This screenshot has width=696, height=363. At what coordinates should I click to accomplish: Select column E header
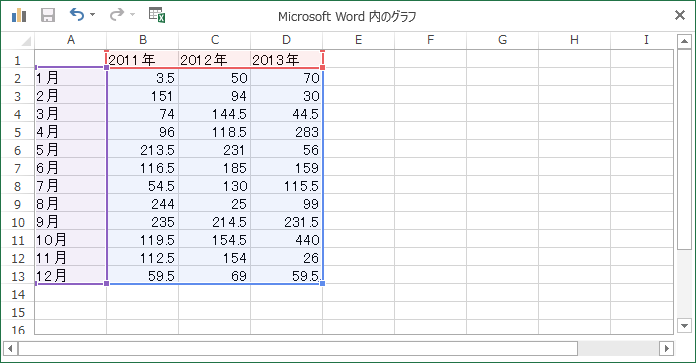point(358,40)
